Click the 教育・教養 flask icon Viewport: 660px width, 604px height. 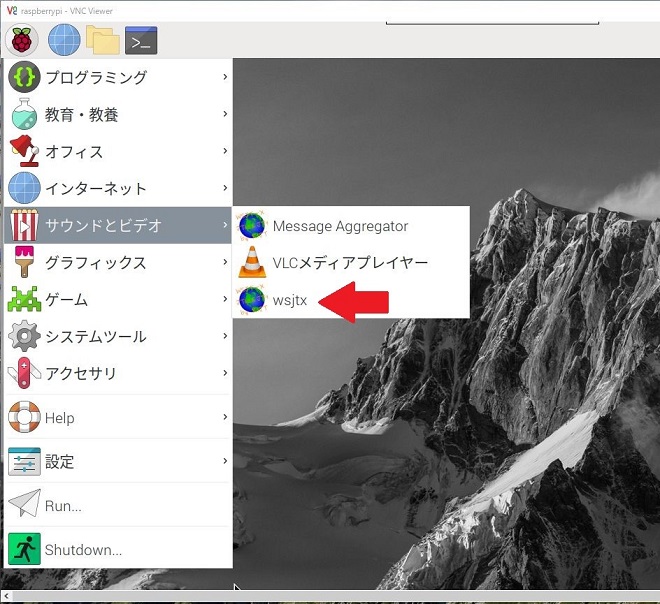pos(24,114)
